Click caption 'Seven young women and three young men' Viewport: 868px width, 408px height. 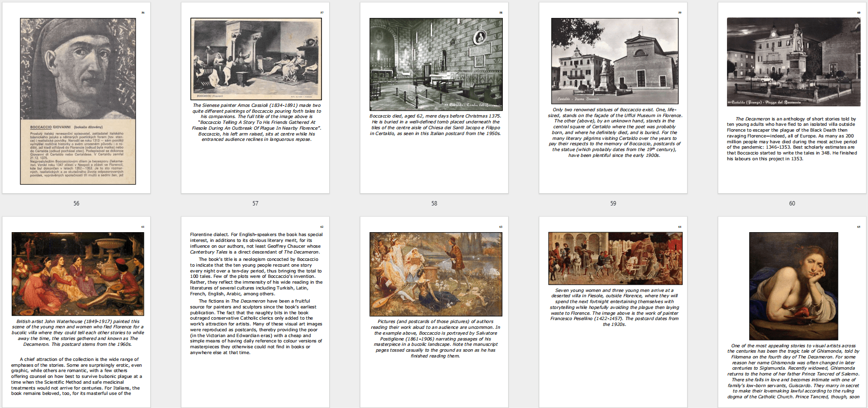(615, 307)
